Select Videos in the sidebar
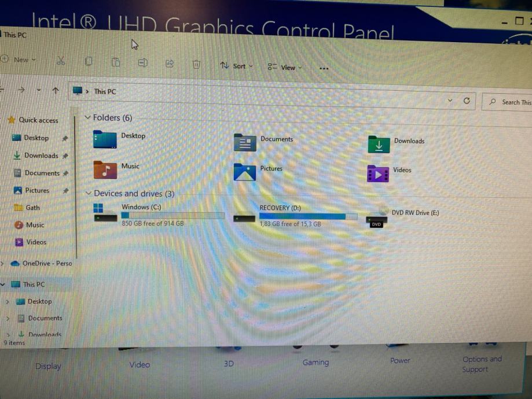532x399 pixels. click(30, 242)
